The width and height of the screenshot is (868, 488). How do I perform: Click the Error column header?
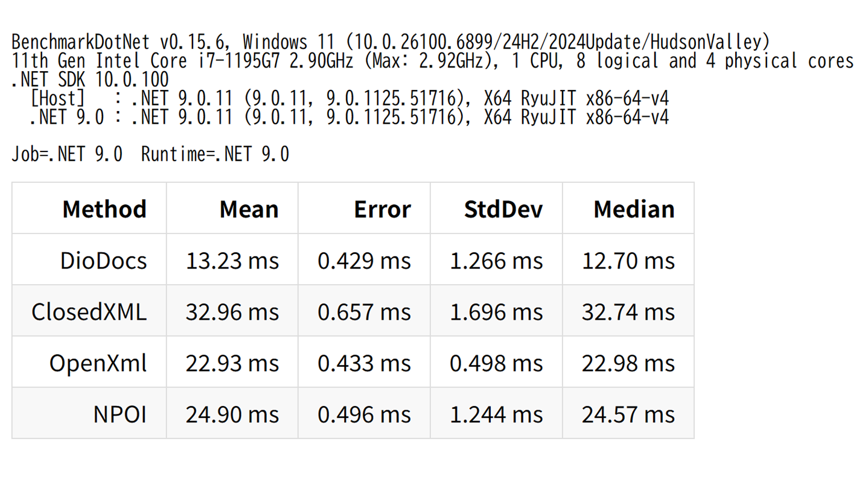click(x=382, y=209)
